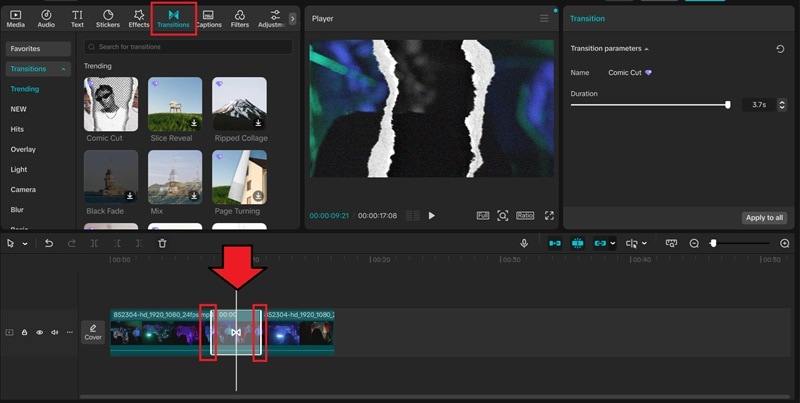Image resolution: width=800 pixels, height=403 pixels.
Task: Open the Captions tab
Action: 209,19
